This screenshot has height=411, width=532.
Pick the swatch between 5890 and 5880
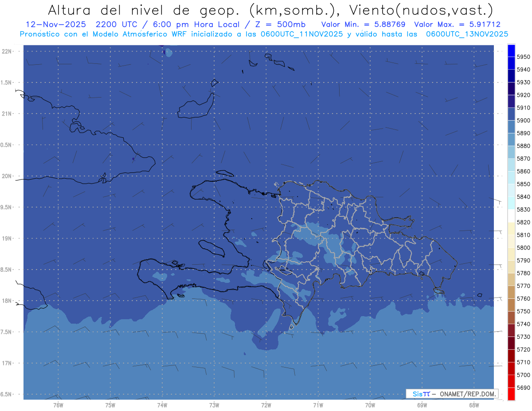(x=511, y=140)
